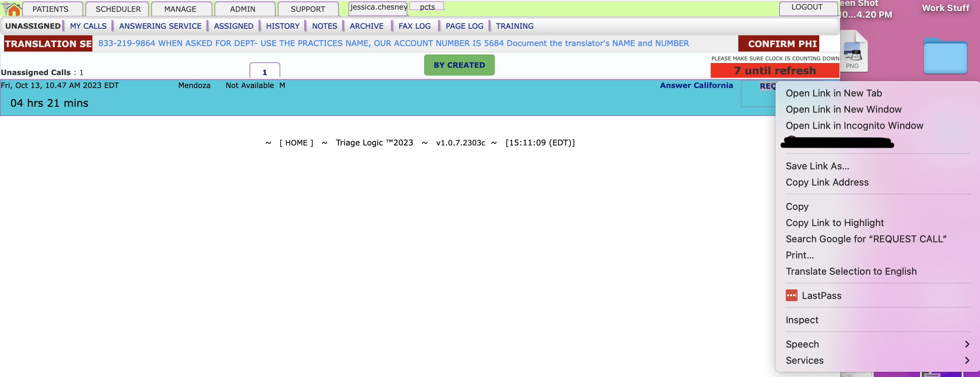Viewport: 980px width, 377px height.
Task: Open the FAX LOG tab
Action: click(x=414, y=25)
